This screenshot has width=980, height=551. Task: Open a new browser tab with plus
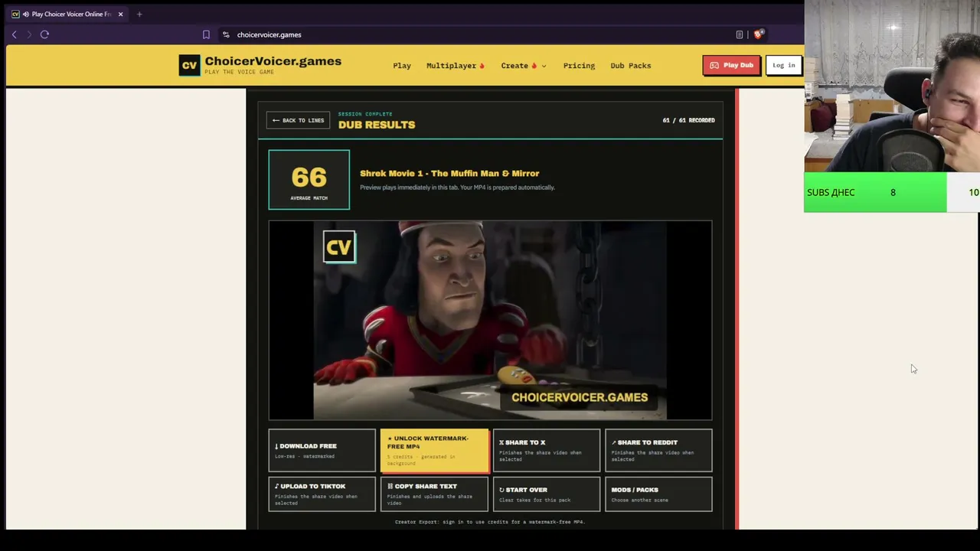139,14
